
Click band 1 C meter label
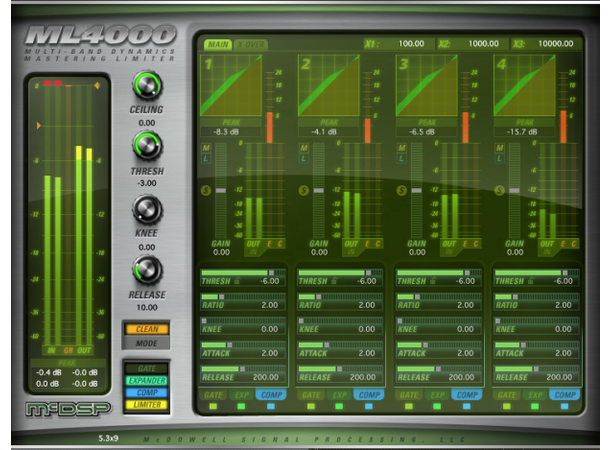point(280,244)
